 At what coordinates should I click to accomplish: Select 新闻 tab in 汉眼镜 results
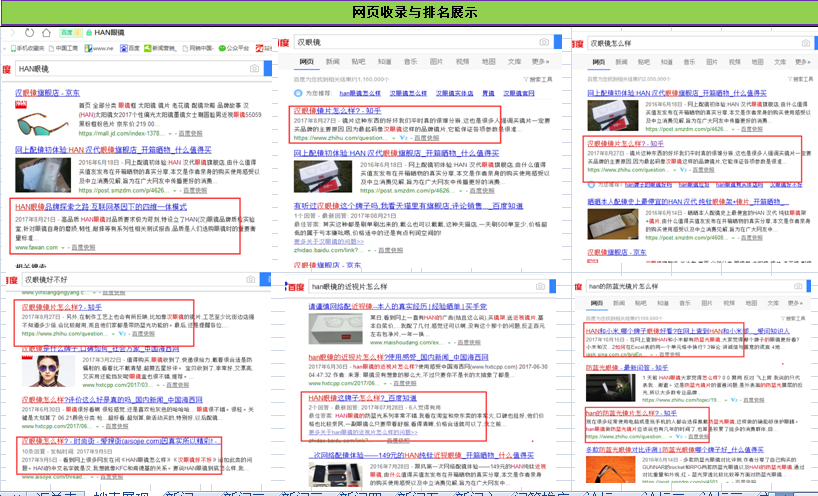332,62
